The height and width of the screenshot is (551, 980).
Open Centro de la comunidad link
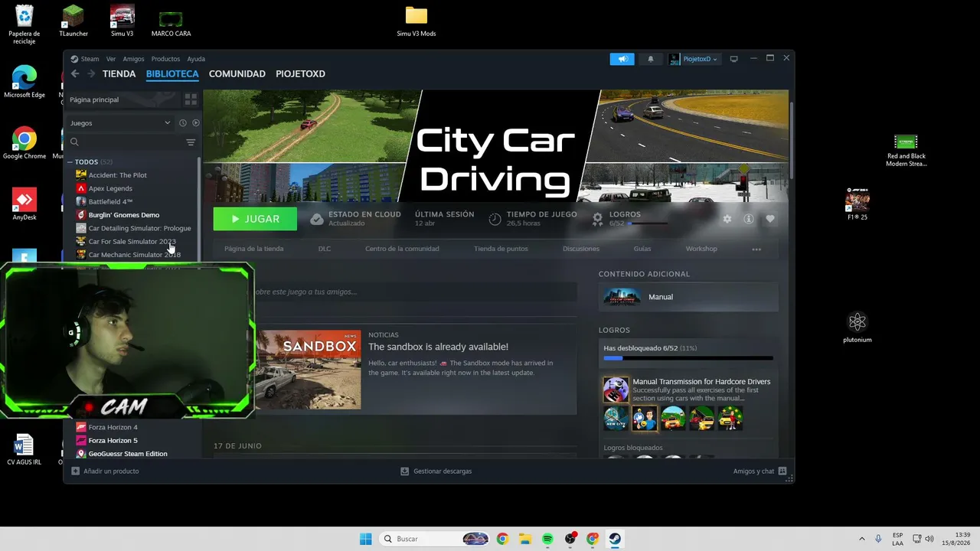[x=402, y=249]
